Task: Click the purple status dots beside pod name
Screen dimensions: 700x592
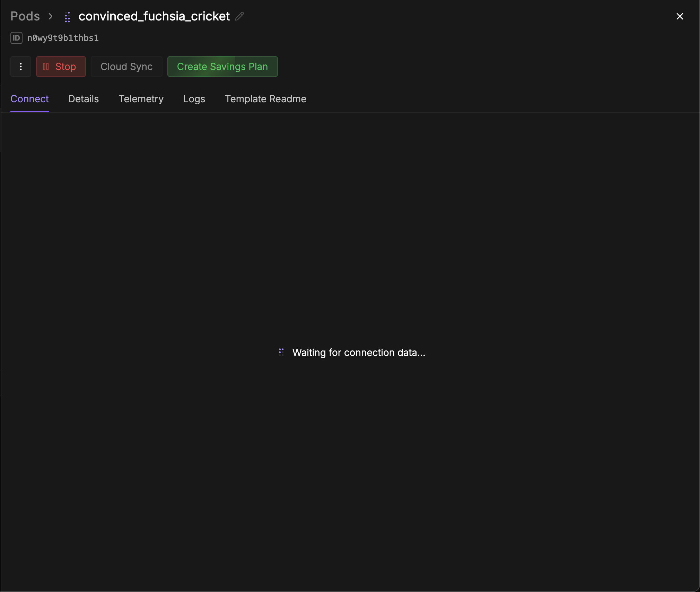Action: (68, 17)
